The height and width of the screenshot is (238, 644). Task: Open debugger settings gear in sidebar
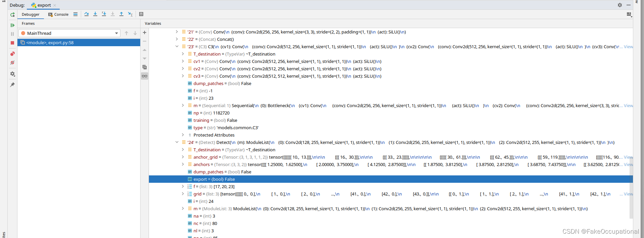(x=12, y=74)
